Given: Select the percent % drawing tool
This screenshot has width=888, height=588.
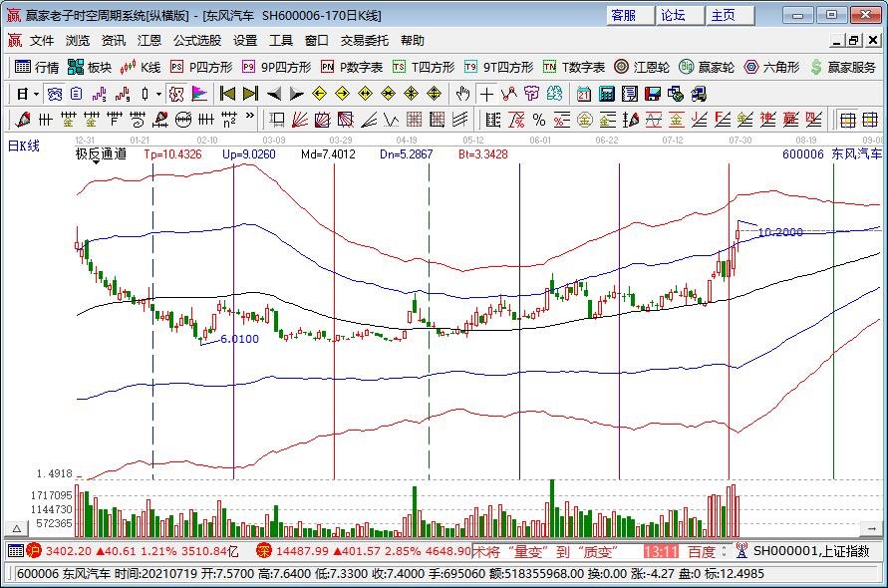Looking at the screenshot, I should pyautogui.click(x=538, y=120).
